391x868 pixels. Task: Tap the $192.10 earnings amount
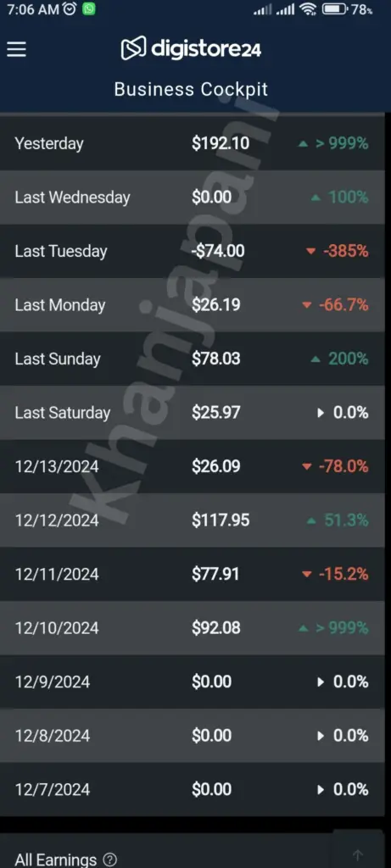(x=221, y=144)
